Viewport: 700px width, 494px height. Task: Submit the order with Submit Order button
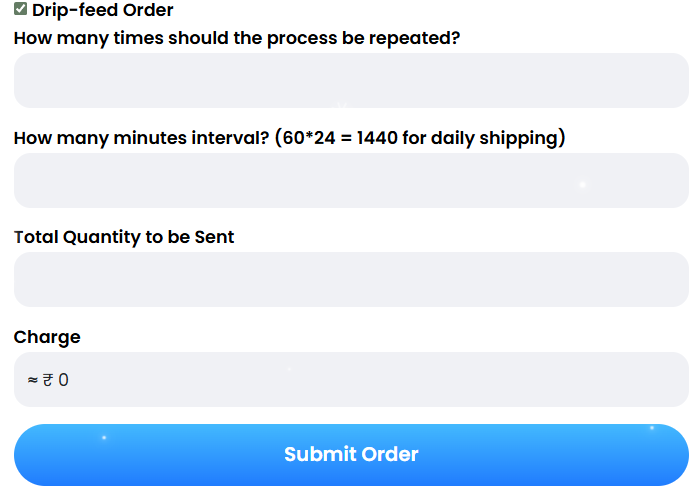click(351, 455)
